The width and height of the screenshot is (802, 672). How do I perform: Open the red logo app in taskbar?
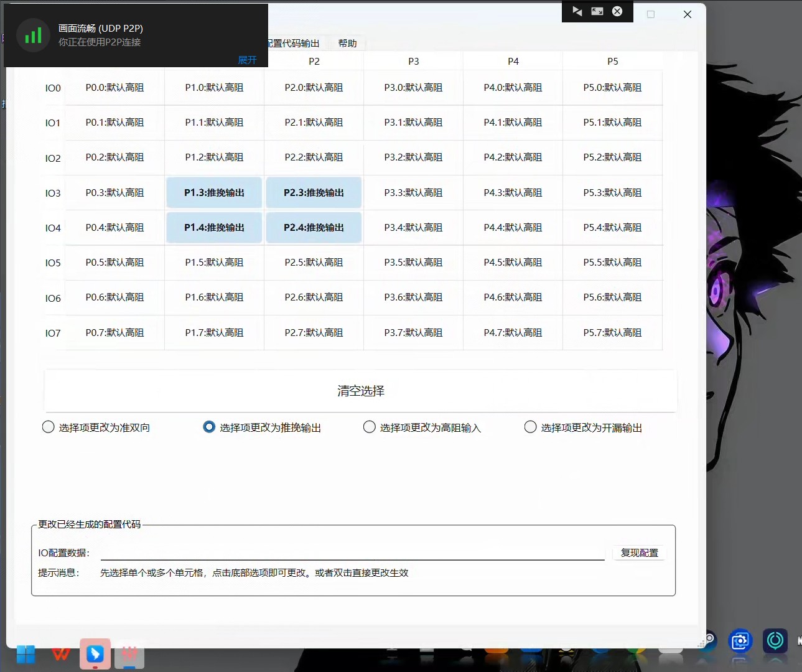[x=129, y=654]
